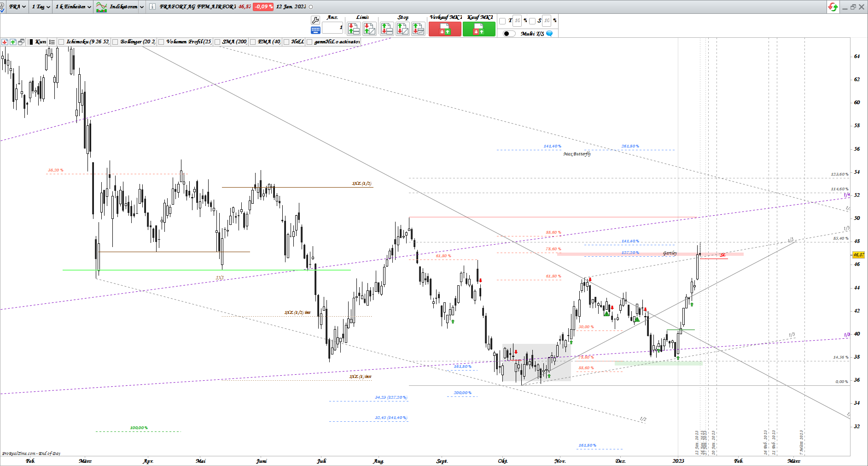This screenshot has height=466, width=868.
Task: Tick the Volumen Profil checkbox
Action: click(x=161, y=42)
